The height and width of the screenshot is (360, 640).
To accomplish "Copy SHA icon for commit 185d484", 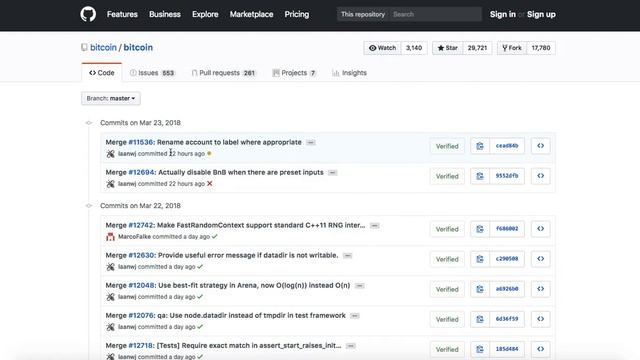I will pos(480,349).
